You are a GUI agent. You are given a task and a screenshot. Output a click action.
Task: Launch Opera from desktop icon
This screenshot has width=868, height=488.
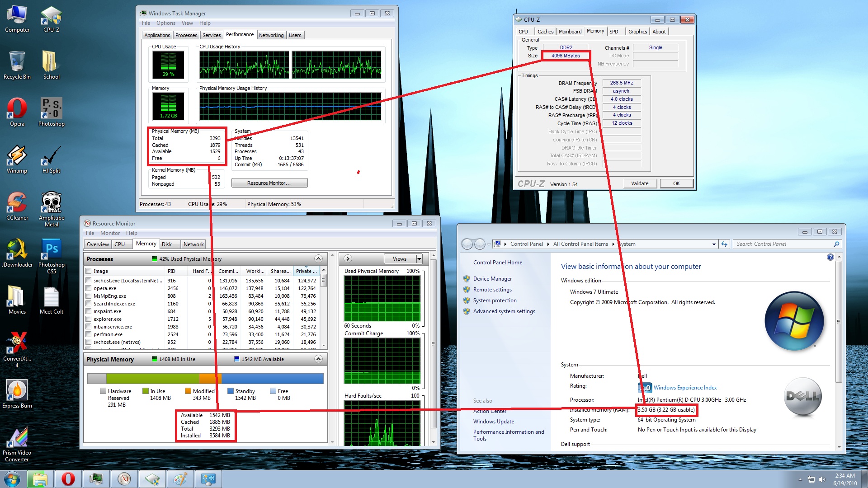pyautogui.click(x=17, y=113)
